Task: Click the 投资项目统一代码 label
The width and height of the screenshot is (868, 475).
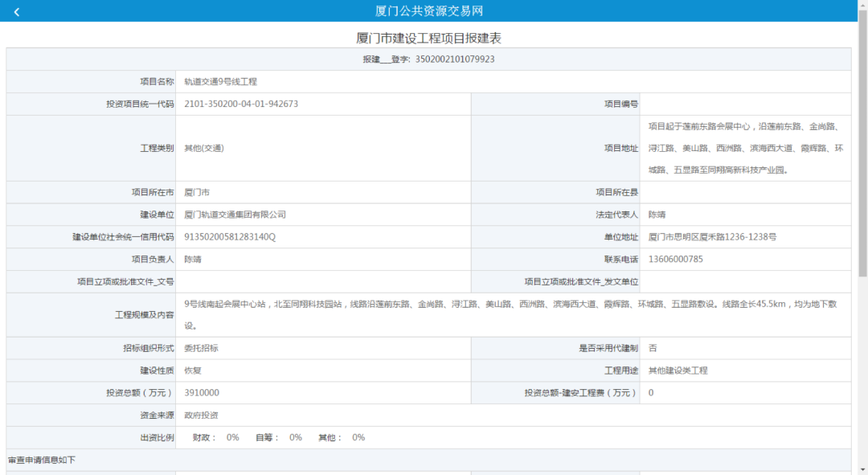Action: coord(140,104)
